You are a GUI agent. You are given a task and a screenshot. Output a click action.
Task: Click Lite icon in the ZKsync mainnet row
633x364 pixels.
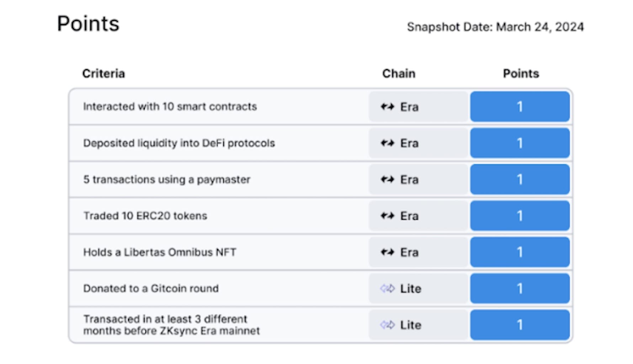[x=387, y=325]
